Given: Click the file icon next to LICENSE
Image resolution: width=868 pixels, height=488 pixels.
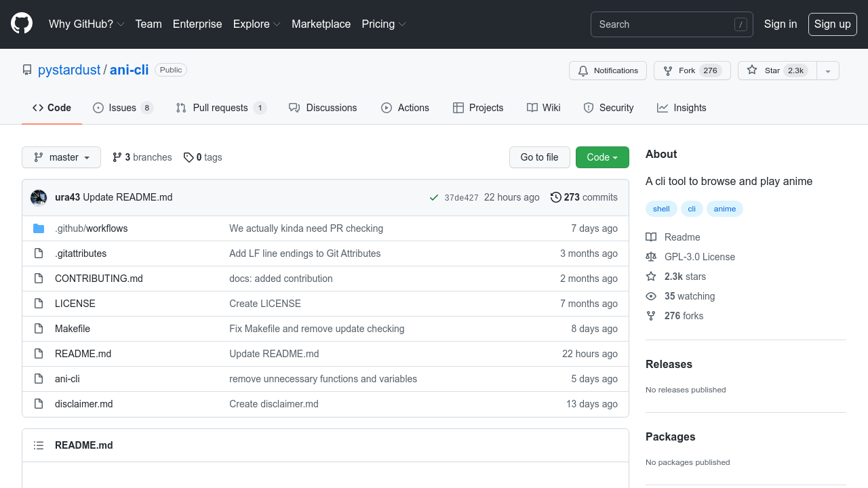Looking at the screenshot, I should point(39,304).
